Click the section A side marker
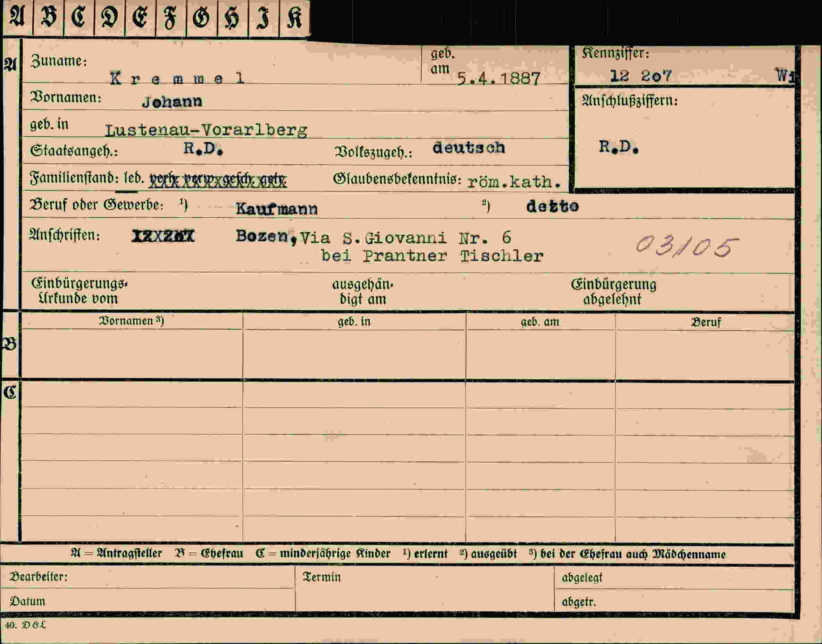The width and height of the screenshot is (822, 644). pyautogui.click(x=10, y=65)
